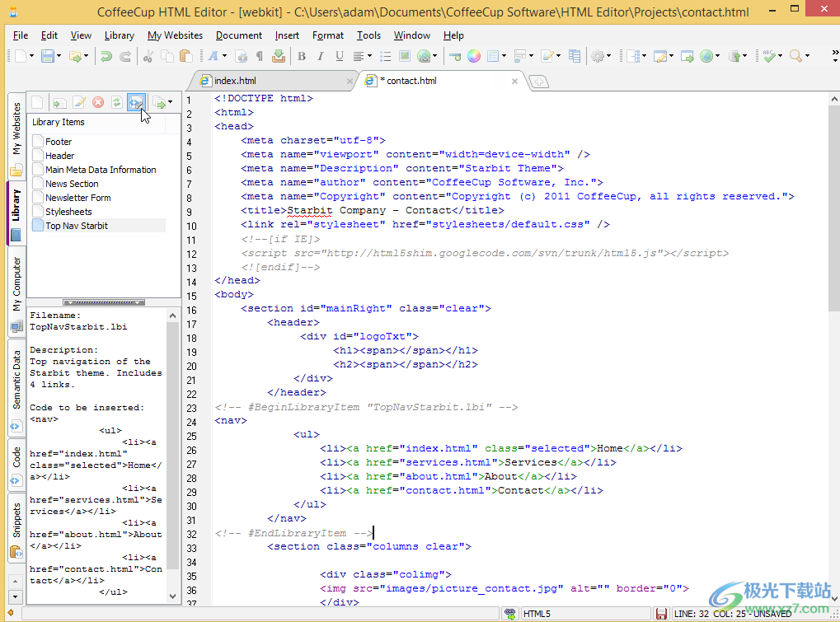Open the settings gear dropdown
The image size is (840, 622).
pos(608,56)
